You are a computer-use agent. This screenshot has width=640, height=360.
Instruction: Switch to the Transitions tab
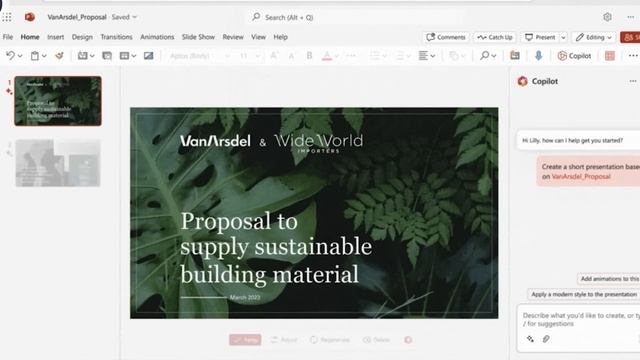click(116, 37)
